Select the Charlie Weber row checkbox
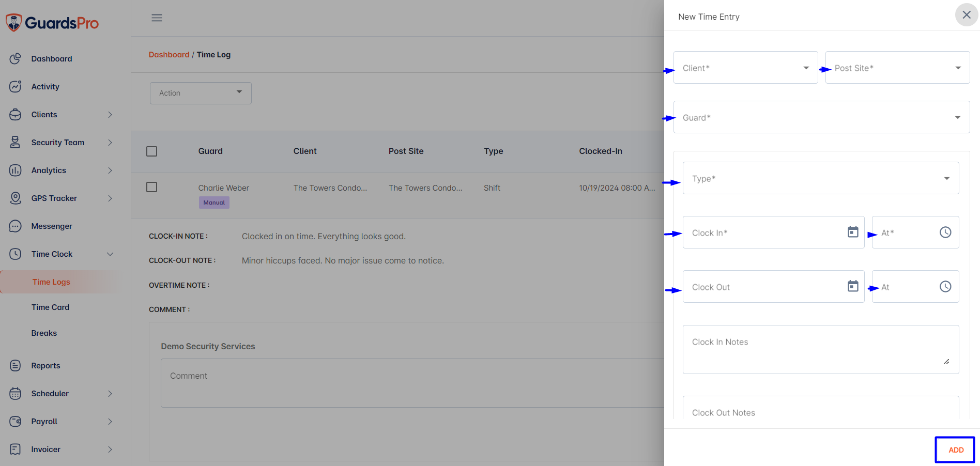980x466 pixels. pyautogui.click(x=151, y=187)
